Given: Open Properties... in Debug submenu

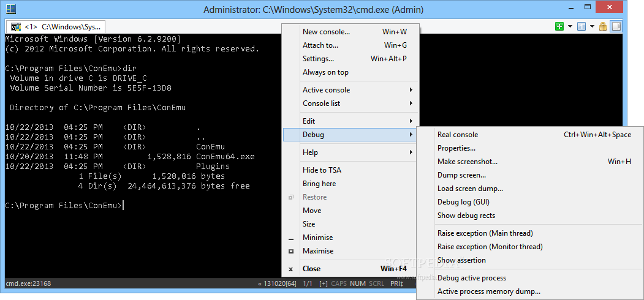Looking at the screenshot, I should click(530, 148).
